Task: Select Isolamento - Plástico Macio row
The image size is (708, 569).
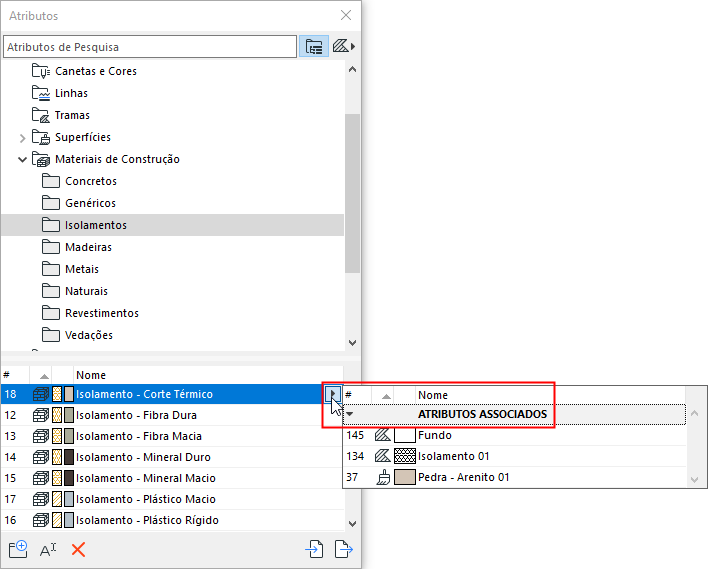Action: [172, 499]
